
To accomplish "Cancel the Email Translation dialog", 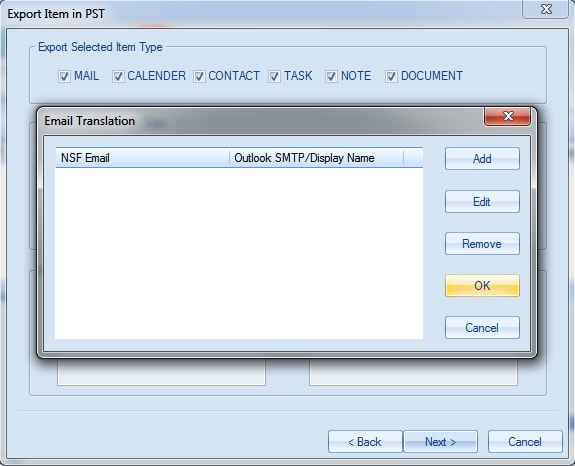I will [482, 328].
